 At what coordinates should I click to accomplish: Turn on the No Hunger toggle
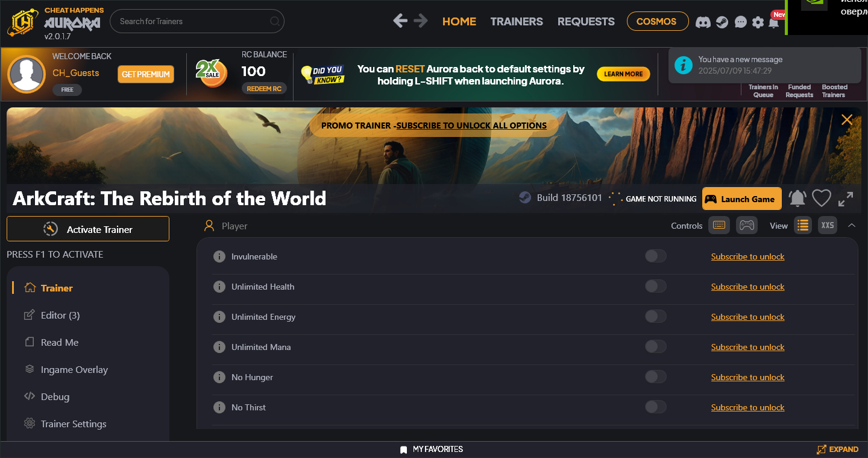pos(655,377)
